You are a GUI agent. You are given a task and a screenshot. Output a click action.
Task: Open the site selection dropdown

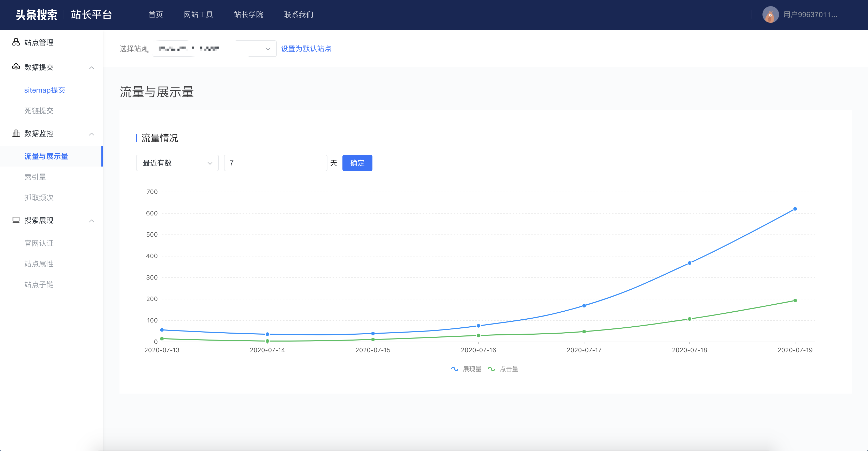click(x=215, y=49)
